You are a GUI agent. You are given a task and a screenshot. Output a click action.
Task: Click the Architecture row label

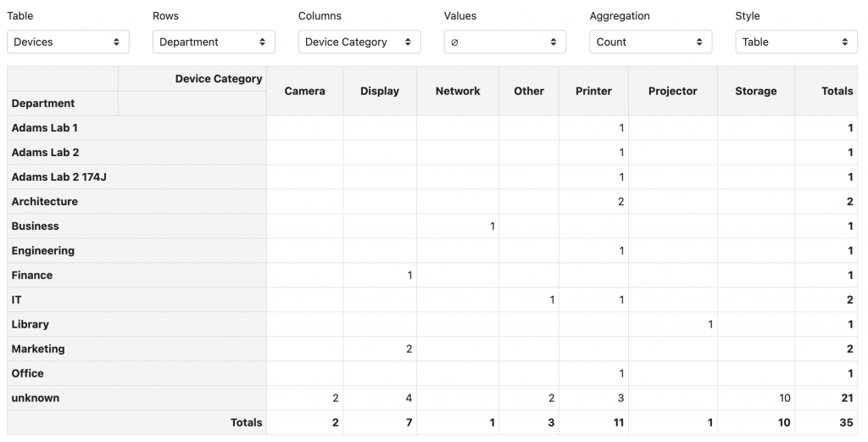tap(45, 202)
